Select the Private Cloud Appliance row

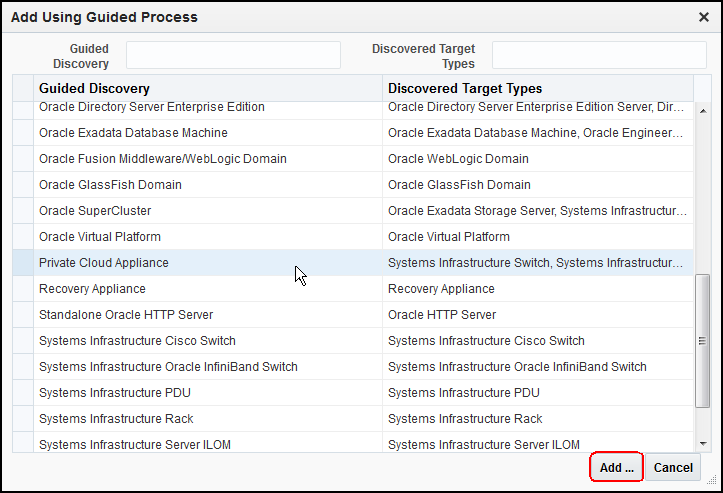(104, 263)
